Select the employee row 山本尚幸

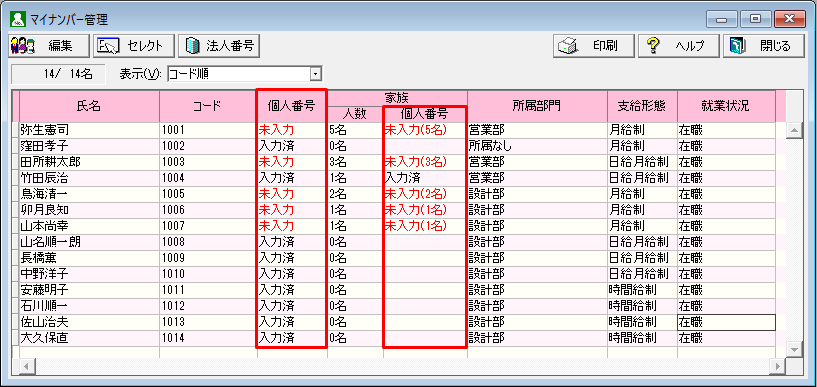tap(398, 226)
